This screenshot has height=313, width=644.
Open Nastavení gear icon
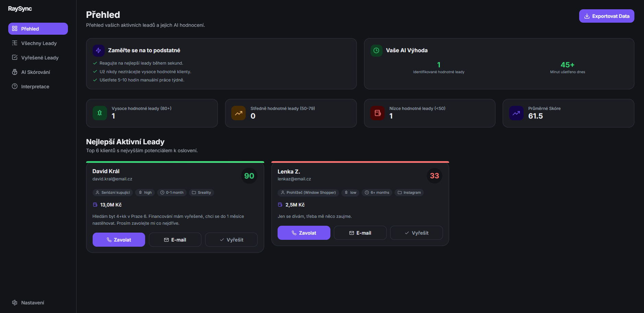pos(15,303)
